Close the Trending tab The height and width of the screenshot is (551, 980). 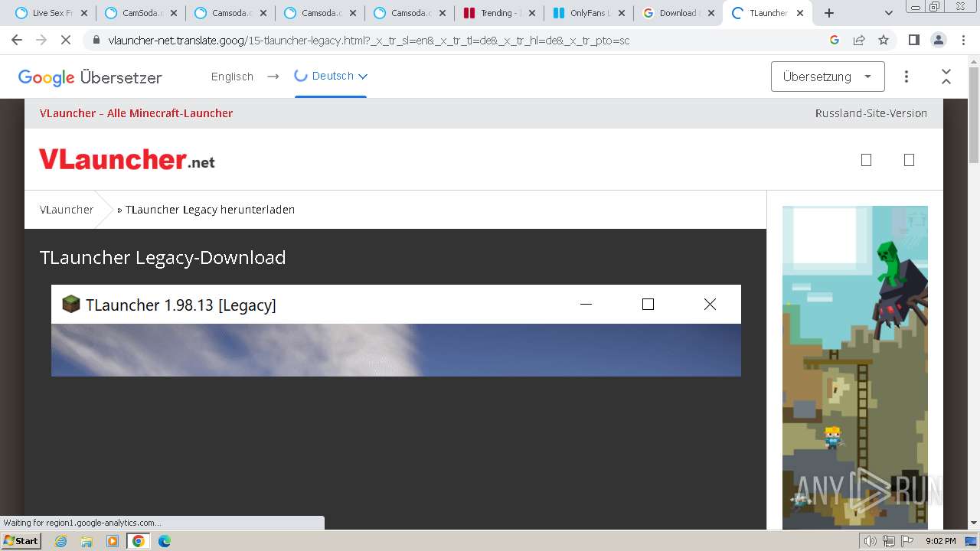(x=531, y=13)
